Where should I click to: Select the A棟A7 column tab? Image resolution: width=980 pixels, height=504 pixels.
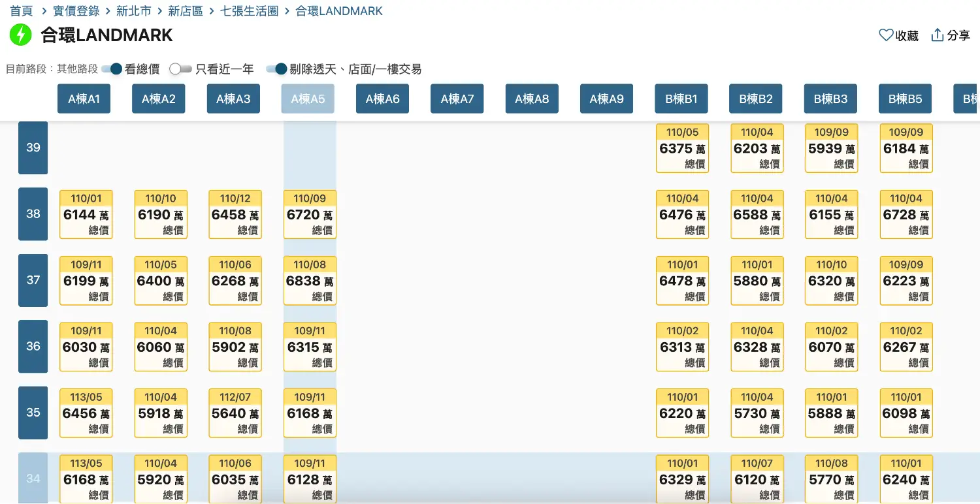[457, 99]
